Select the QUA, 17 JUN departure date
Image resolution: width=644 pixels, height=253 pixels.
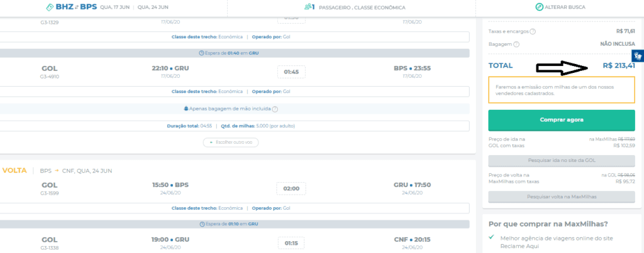[114, 8]
